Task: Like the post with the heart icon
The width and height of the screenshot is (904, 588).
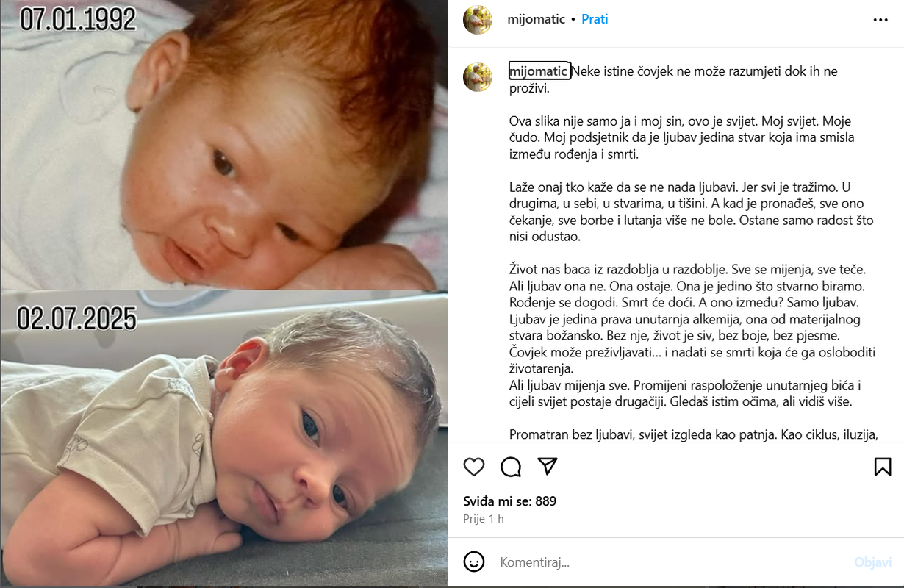Action: (474, 467)
